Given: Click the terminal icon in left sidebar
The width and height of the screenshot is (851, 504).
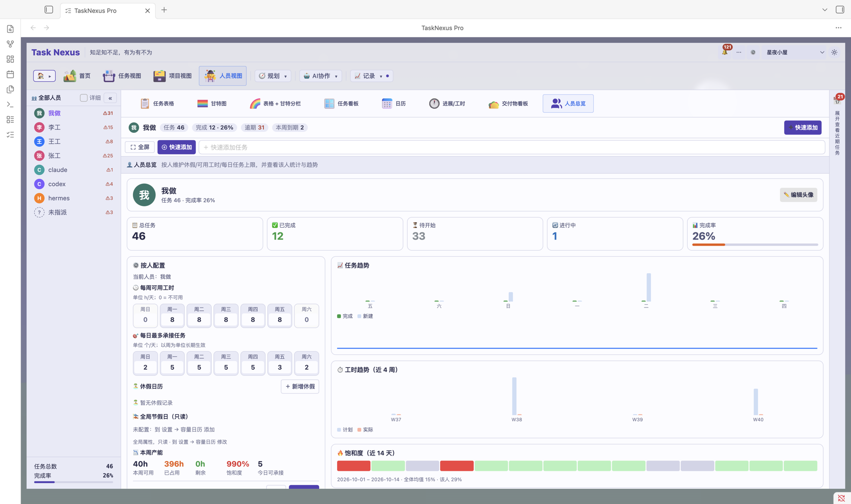Looking at the screenshot, I should pos(10,104).
